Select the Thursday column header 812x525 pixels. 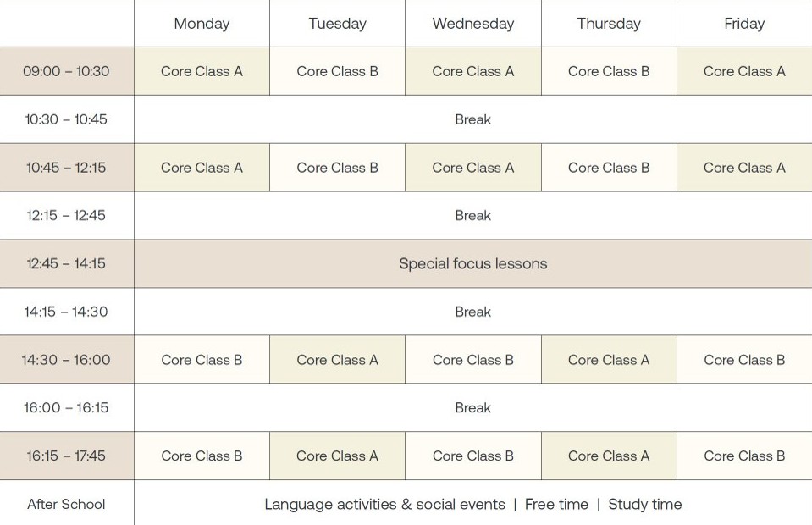point(609,24)
